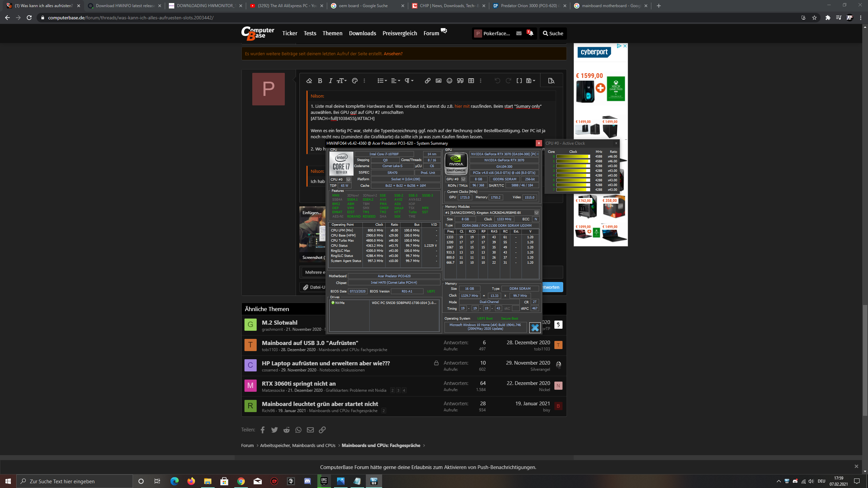Expand the font size dropdown
868x488 pixels.
coord(341,81)
